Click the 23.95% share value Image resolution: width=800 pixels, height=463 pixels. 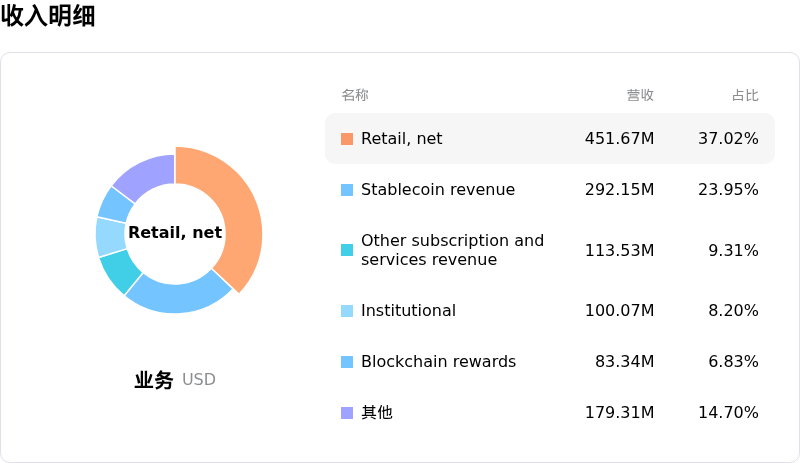tap(728, 190)
